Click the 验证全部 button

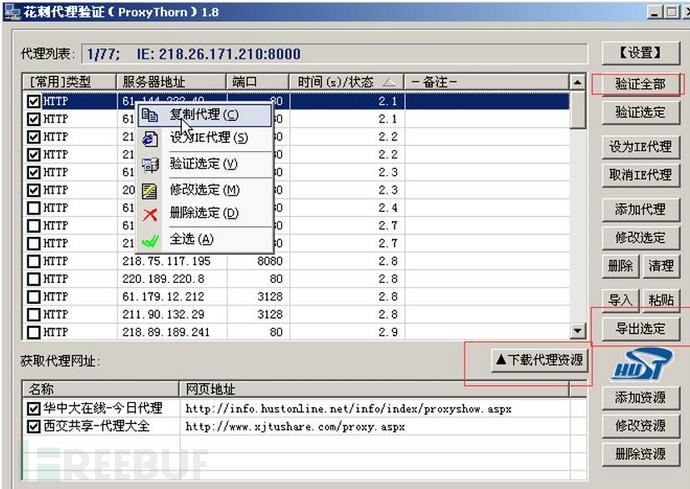[641, 84]
